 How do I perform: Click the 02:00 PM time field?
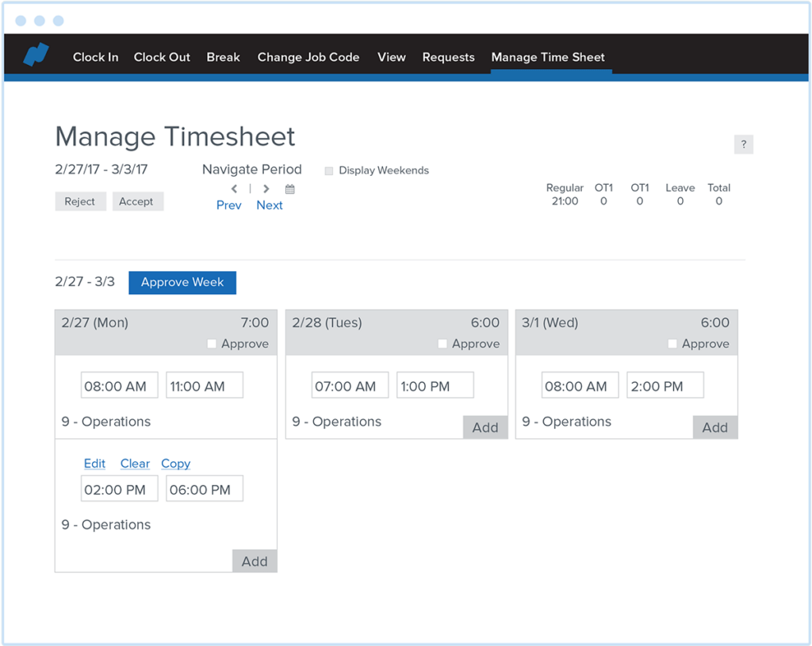tap(119, 488)
